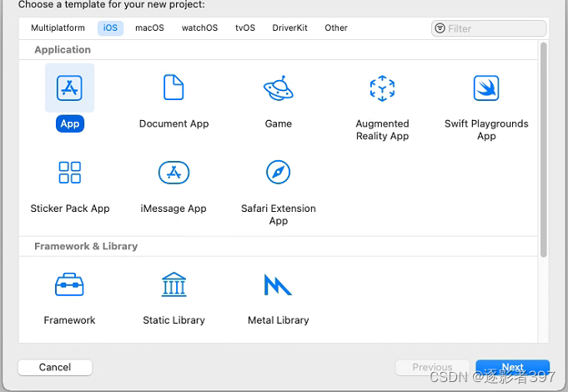
Task: Click the filter icon in search field
Action: 440,28
